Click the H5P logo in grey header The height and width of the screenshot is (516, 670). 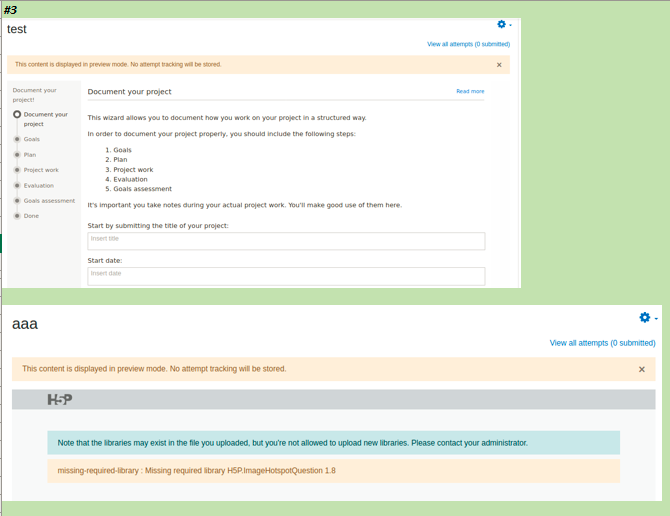tap(60, 399)
